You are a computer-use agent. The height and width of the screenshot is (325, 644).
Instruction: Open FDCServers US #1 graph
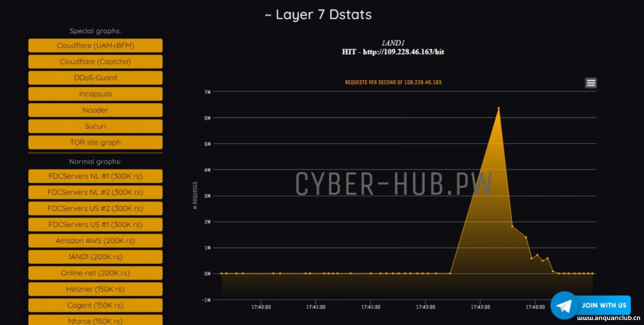point(95,224)
